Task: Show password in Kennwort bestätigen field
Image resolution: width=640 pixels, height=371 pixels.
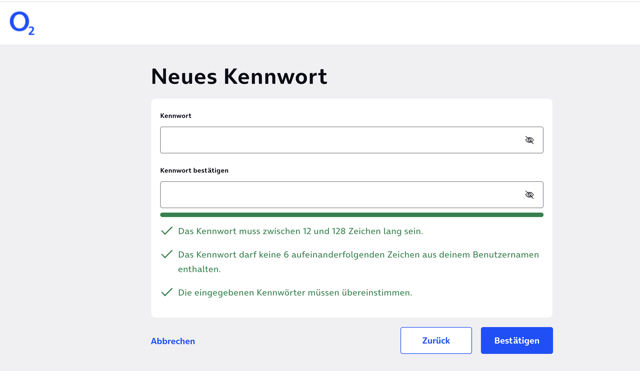Action: coord(529,195)
